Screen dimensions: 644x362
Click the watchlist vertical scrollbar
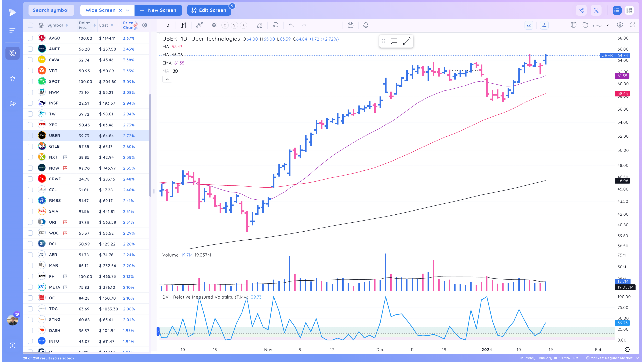[150, 145]
